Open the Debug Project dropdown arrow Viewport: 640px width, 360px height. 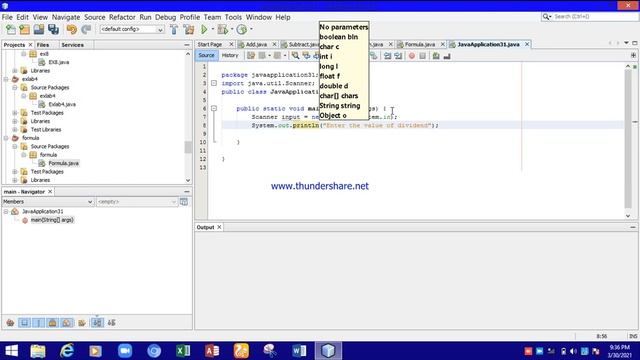pos(232,29)
